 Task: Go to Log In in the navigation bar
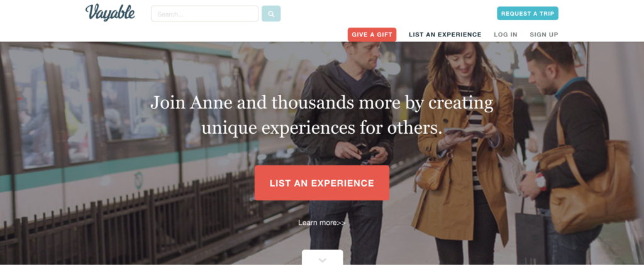pos(506,35)
